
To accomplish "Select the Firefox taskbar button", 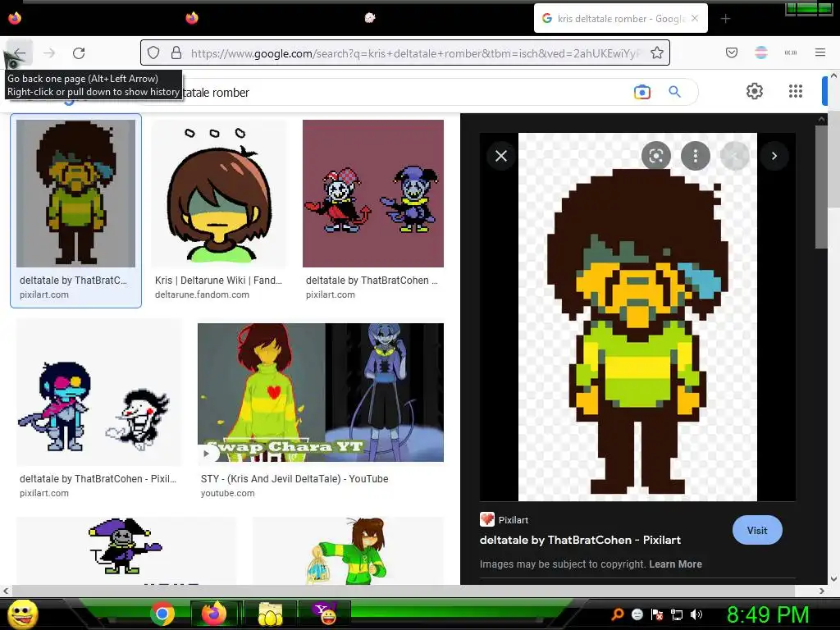I will pos(215,614).
